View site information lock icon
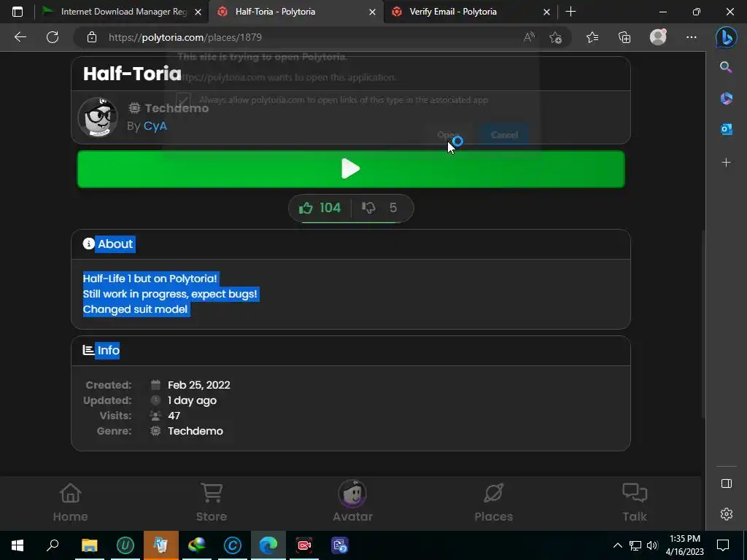The image size is (747, 560). click(x=92, y=37)
